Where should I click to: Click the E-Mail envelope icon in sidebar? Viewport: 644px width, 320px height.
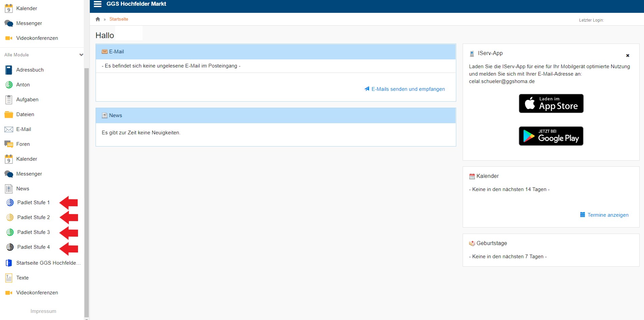9,129
